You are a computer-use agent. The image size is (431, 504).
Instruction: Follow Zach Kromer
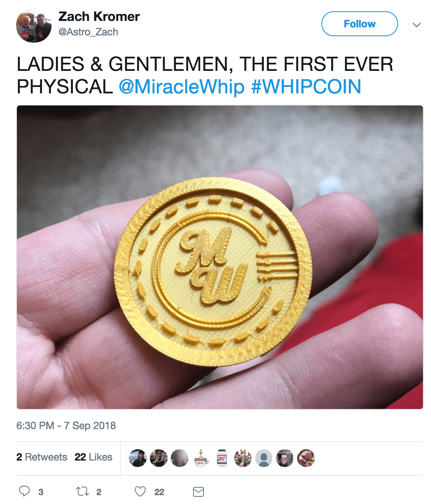(x=359, y=24)
